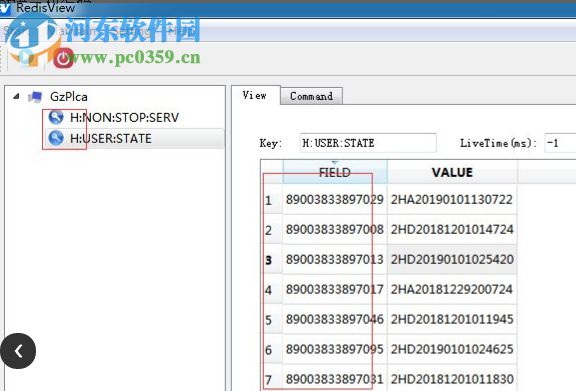Select row header number 3

(271, 259)
